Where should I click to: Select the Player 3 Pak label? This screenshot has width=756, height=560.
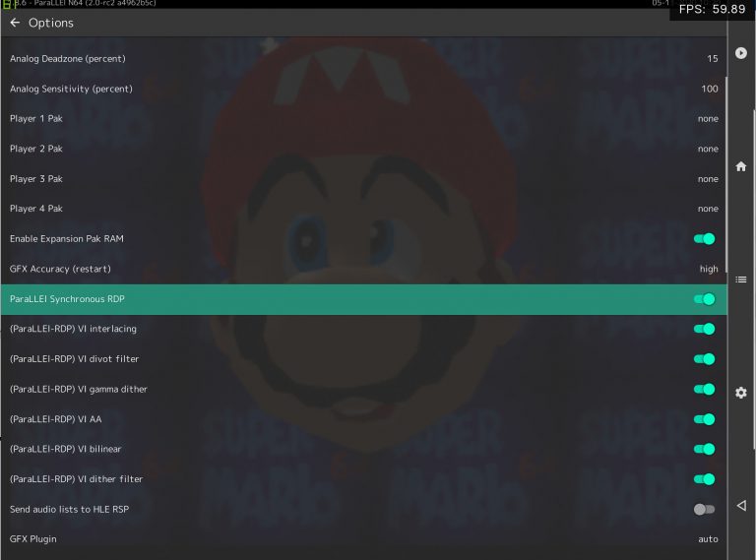pyautogui.click(x=36, y=179)
